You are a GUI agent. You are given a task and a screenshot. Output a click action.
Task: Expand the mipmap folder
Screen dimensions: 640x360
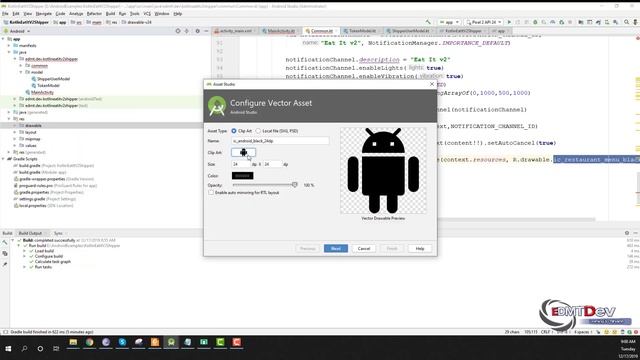(15, 139)
